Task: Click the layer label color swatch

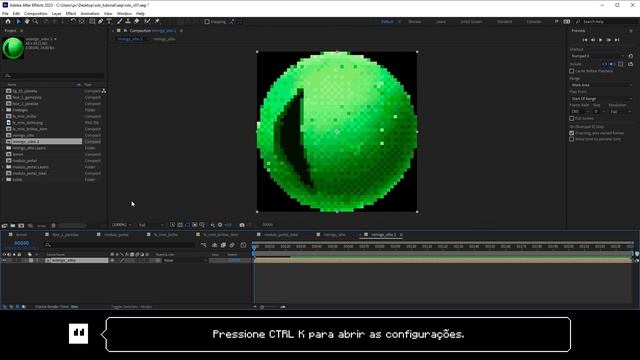Action: 31,260
